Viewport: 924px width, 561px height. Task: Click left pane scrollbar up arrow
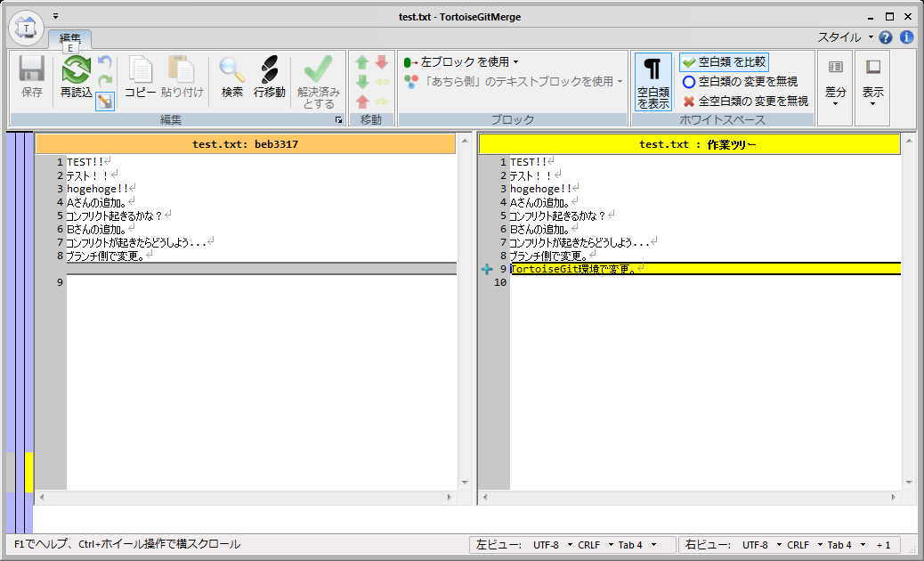coord(465,142)
